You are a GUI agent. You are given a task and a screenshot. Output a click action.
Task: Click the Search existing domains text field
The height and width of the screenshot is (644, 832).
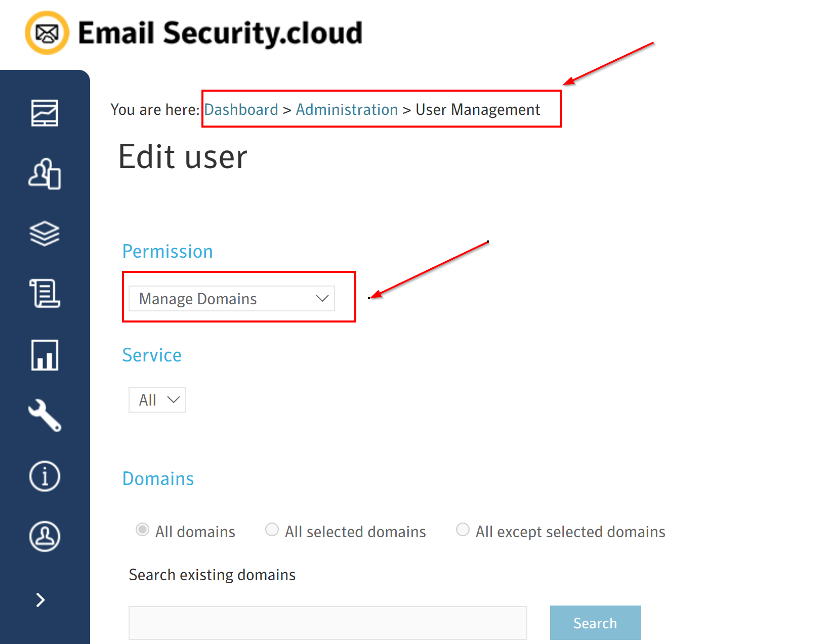327,623
